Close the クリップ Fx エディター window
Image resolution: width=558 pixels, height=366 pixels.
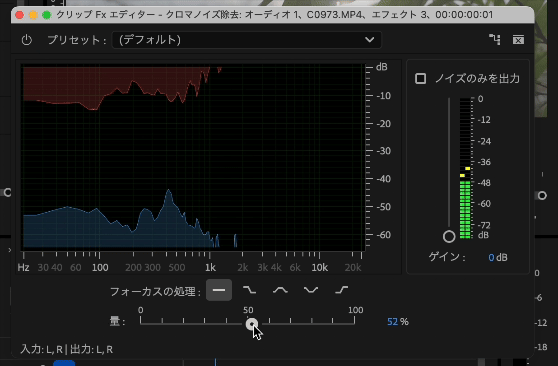20,15
